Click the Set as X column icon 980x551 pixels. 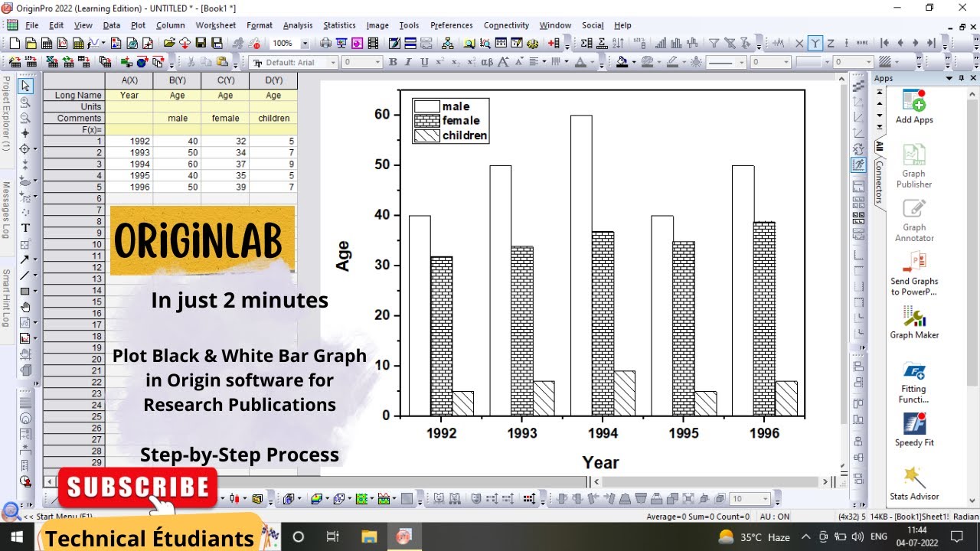(x=800, y=44)
